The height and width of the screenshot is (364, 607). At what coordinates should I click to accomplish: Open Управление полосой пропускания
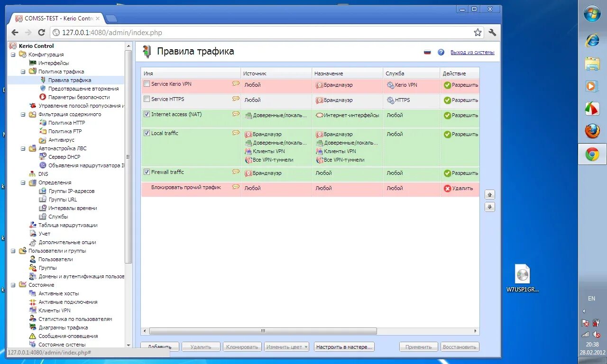(x=81, y=106)
